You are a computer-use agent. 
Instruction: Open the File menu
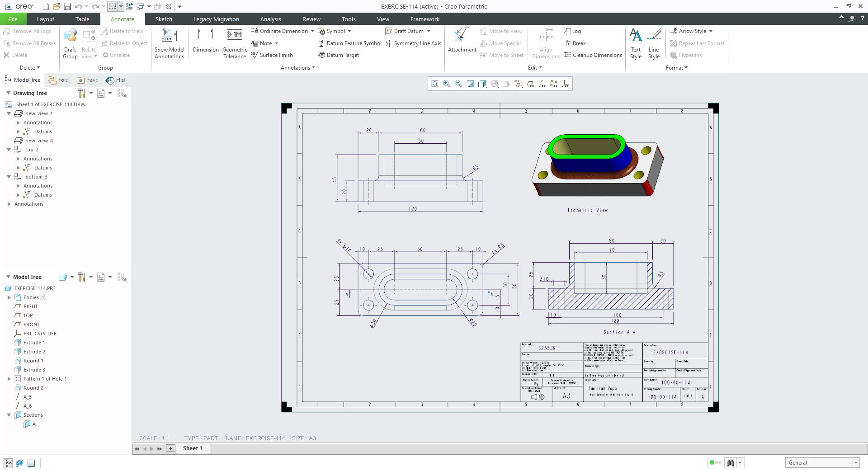click(13, 19)
